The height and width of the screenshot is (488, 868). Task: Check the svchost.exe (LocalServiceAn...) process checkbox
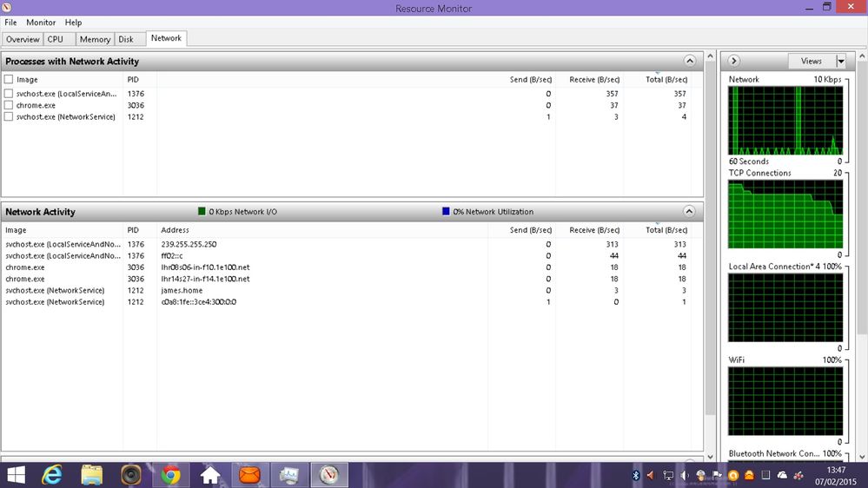(x=9, y=94)
